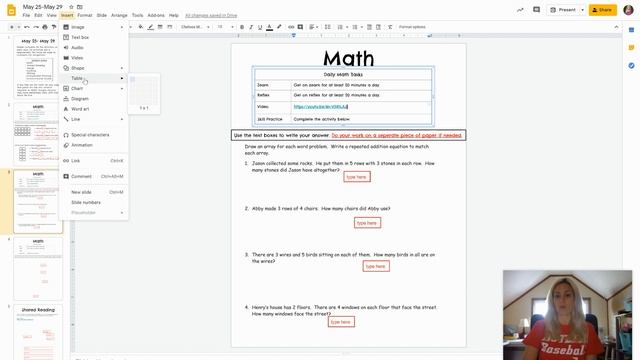
Task: Open the Google account avatar
Action: [628, 10]
